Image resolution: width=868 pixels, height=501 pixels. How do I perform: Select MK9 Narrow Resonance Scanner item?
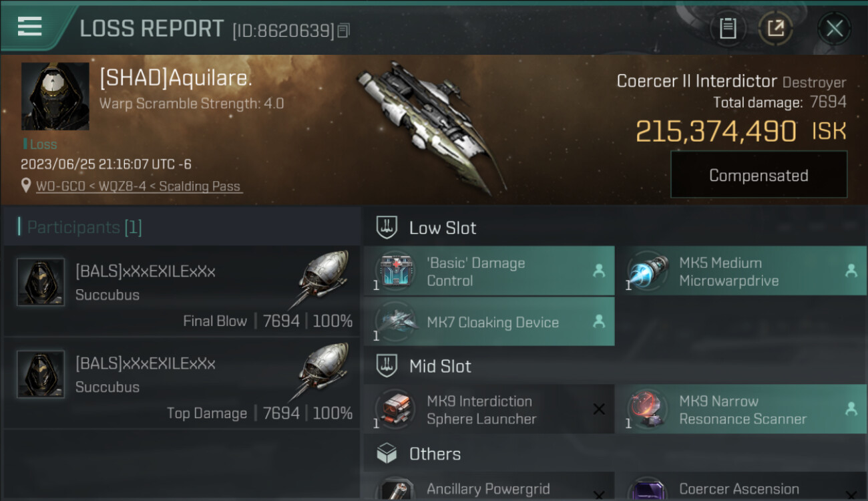[741, 409]
